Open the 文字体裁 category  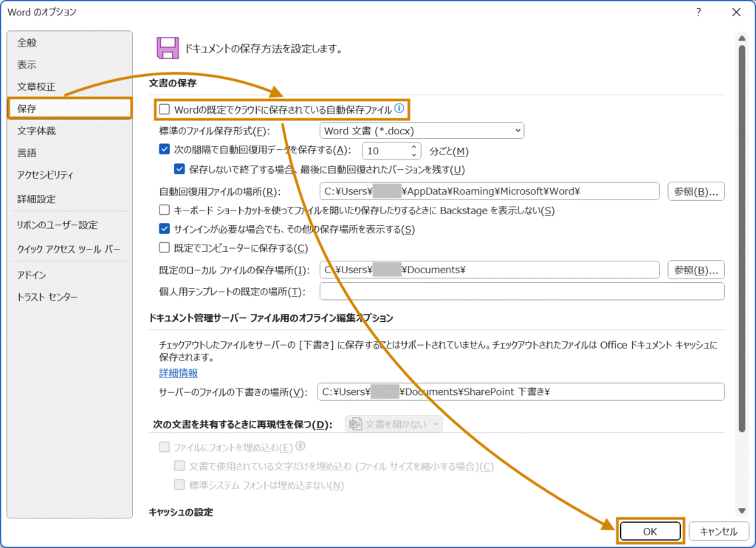70,131
